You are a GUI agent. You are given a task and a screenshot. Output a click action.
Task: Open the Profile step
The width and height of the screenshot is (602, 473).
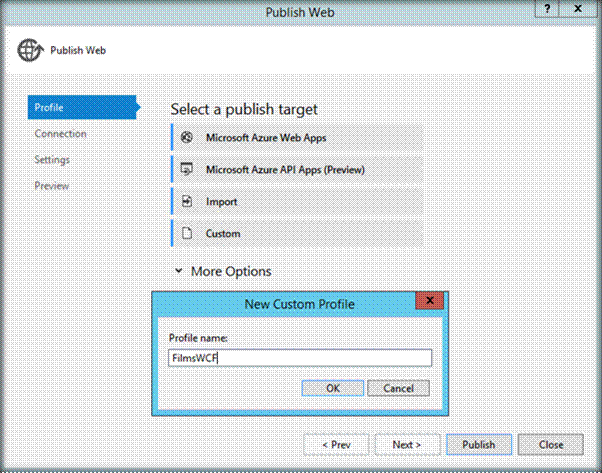pos(83,107)
